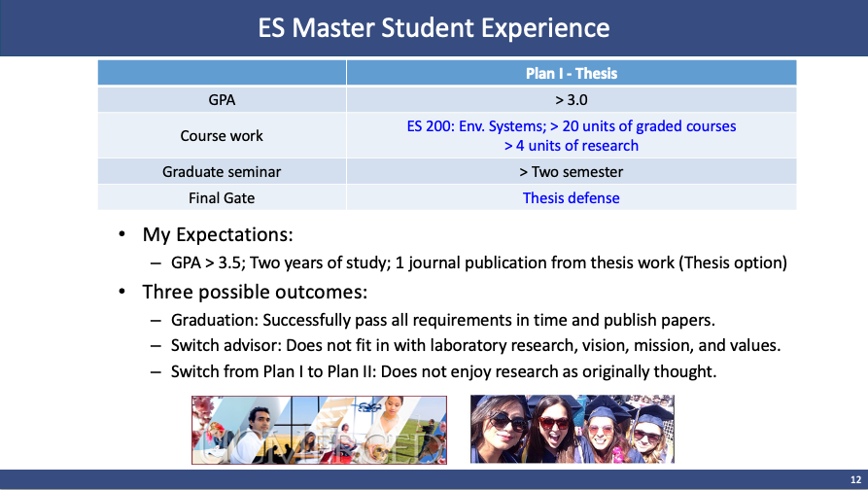The width and height of the screenshot is (868, 490).
Task: Click the Three possible outcomes bullet heading
Action: click(256, 292)
